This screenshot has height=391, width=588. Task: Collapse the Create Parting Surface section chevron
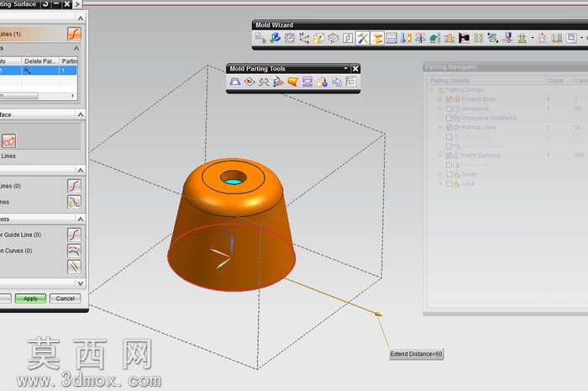81,114
